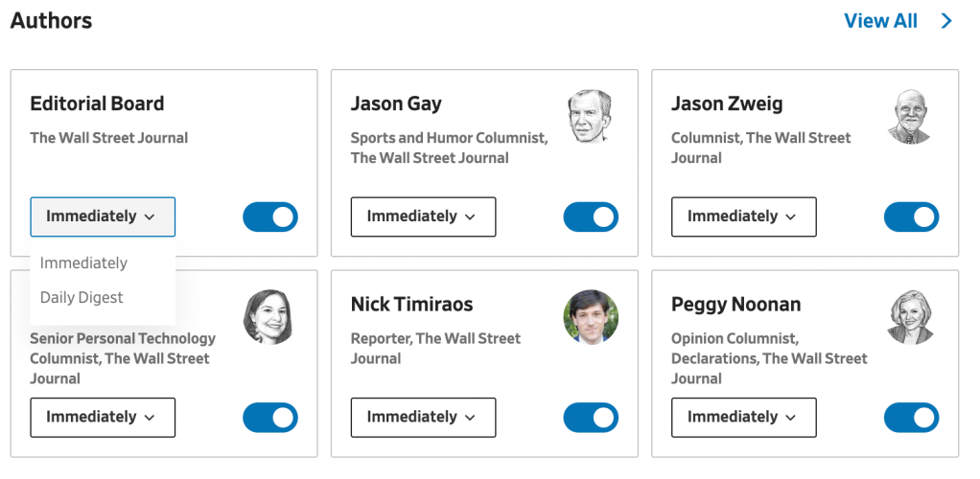Switch off Jason Zweig's alert toggle
This screenshot has height=479, width=980.
click(911, 217)
